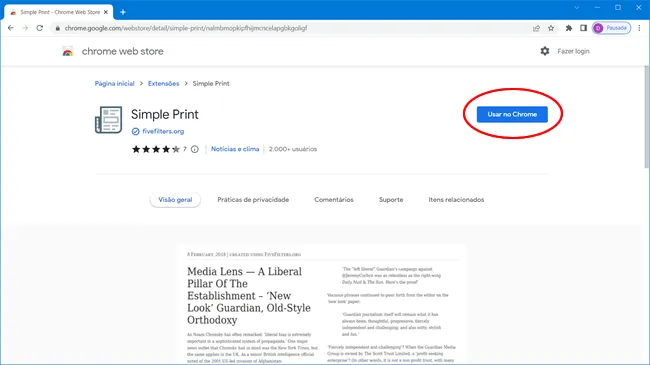Click the Simple Print title heading
Viewport: 650px width, 365px height.
tap(165, 114)
